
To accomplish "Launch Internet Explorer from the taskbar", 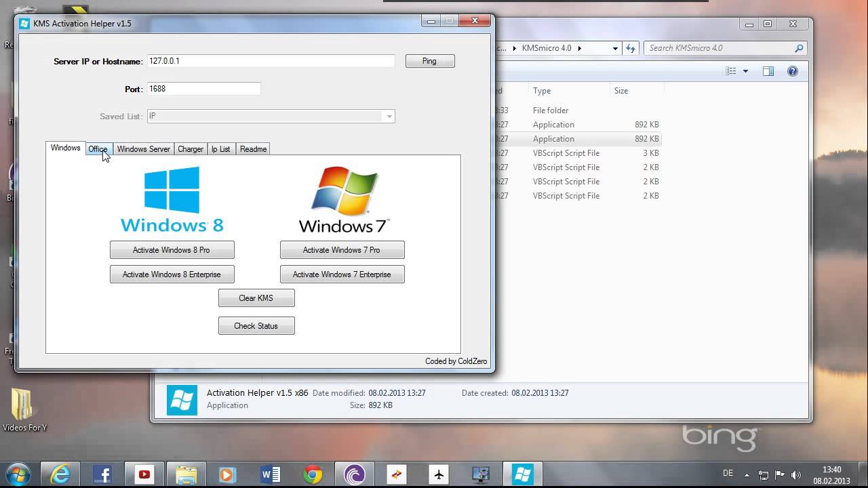I will pyautogui.click(x=61, y=474).
